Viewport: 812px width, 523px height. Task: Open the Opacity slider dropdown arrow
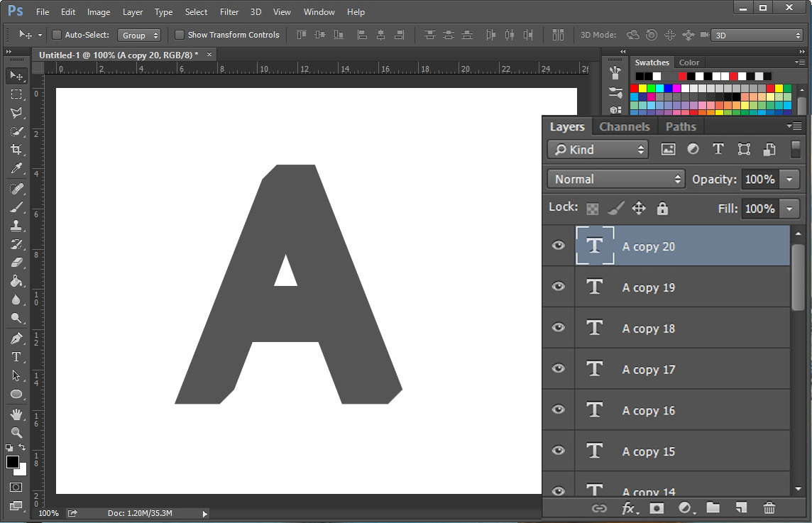click(x=789, y=179)
